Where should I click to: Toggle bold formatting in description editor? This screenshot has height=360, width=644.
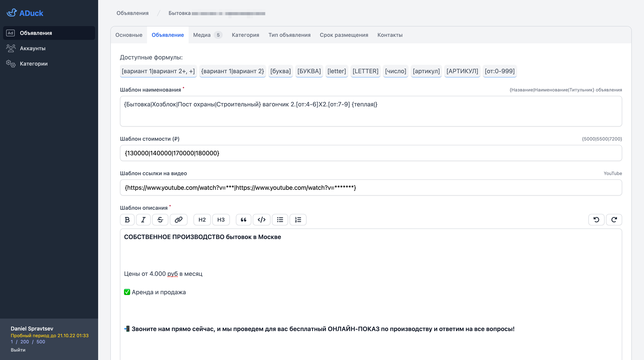pos(127,220)
